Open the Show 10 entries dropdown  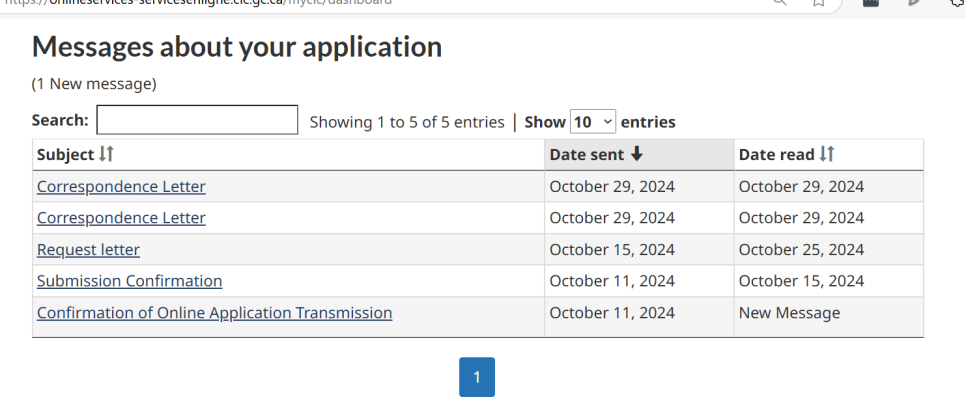point(593,122)
